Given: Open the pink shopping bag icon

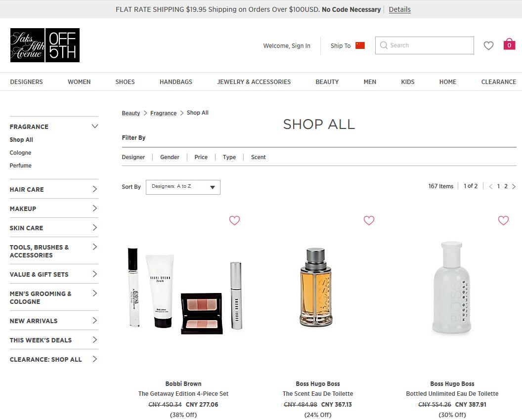Looking at the screenshot, I should click(x=509, y=44).
